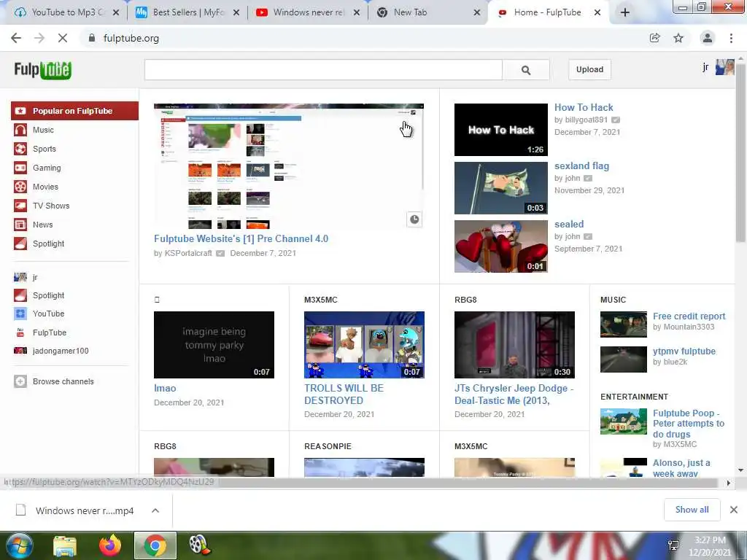The height and width of the screenshot is (560, 747).
Task: Expand download item options chevron
Action: pos(155,510)
